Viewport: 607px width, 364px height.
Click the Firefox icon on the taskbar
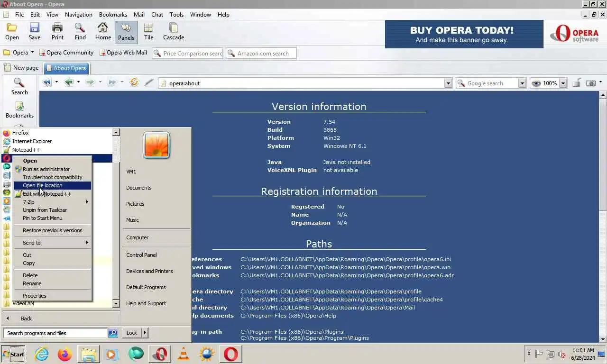[x=65, y=354]
